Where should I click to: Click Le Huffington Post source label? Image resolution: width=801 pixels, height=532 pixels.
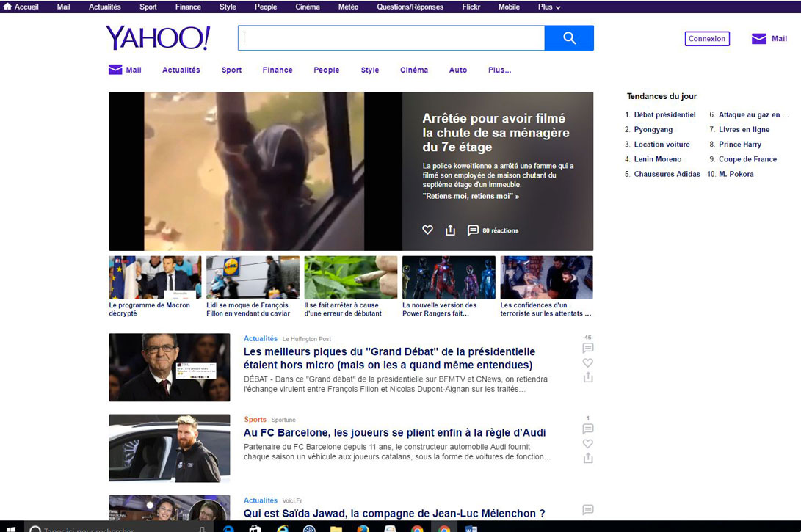(306, 339)
